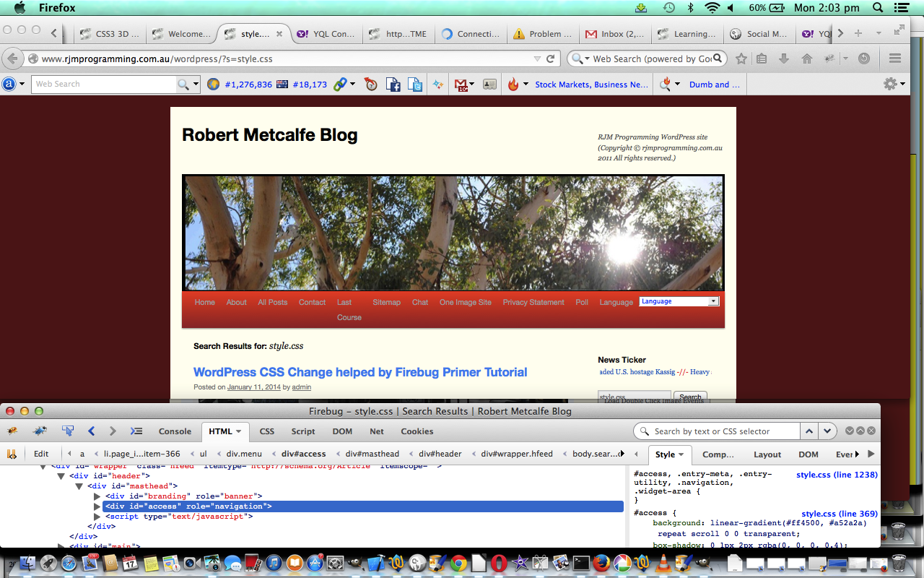Screen dimensions: 924x578
Task: Click the Edit button in Firebug
Action: pyautogui.click(x=41, y=454)
